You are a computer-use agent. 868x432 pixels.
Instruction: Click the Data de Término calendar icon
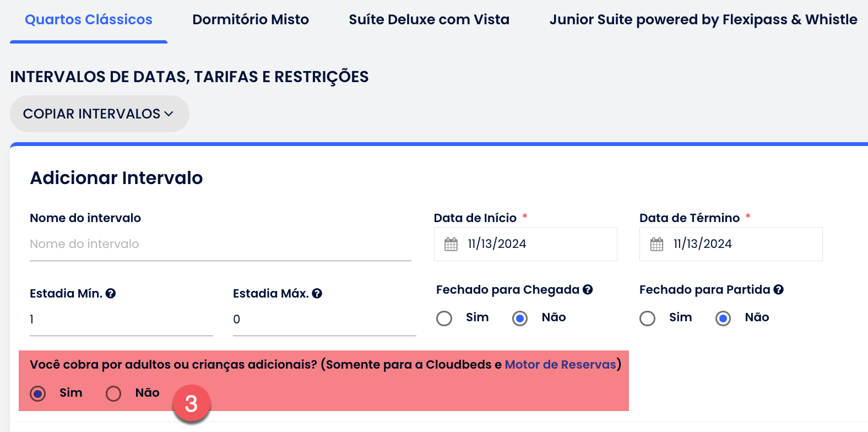pos(657,244)
